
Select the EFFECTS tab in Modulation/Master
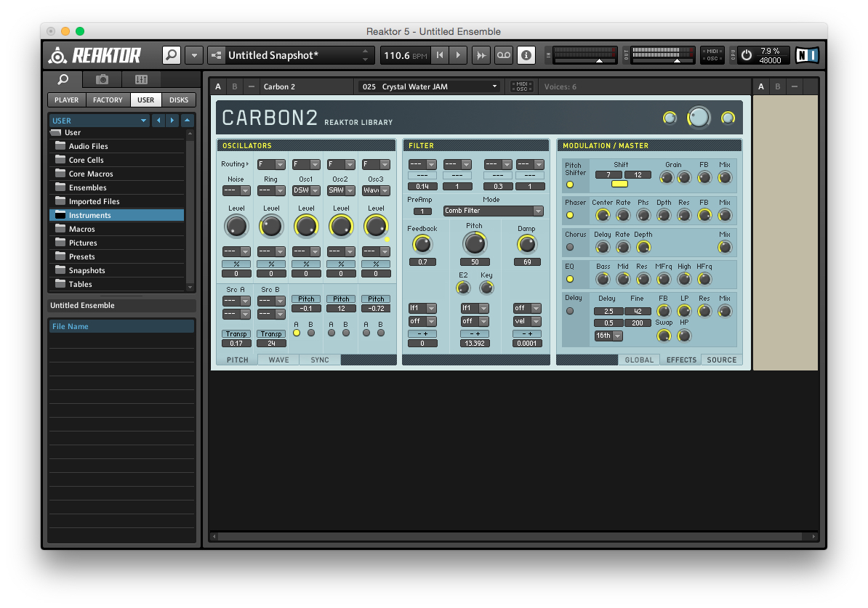point(680,359)
